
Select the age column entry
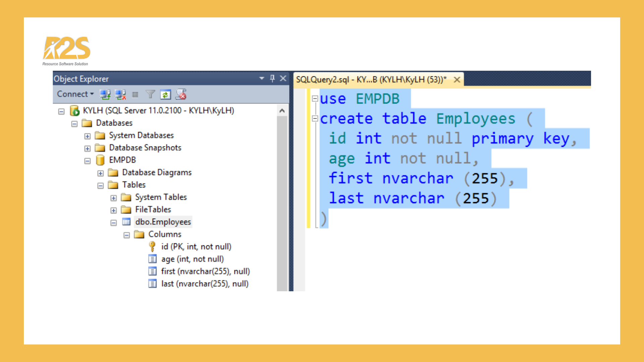click(192, 259)
